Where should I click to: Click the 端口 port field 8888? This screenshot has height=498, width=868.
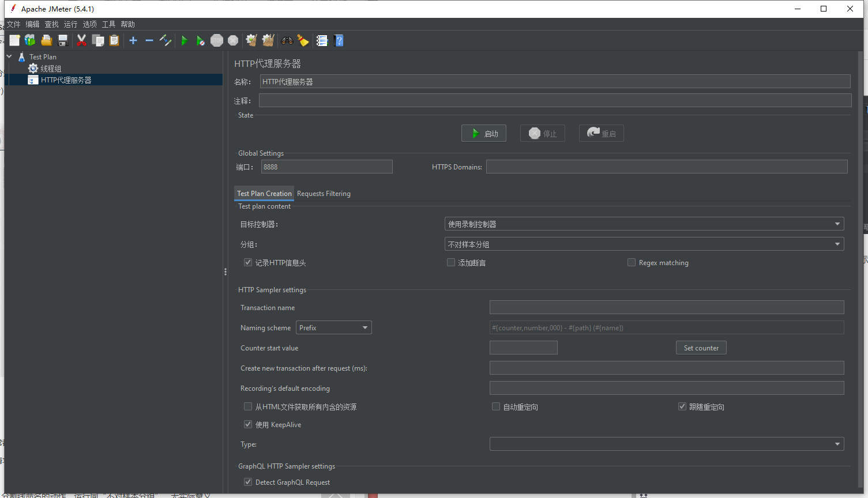[x=327, y=167]
